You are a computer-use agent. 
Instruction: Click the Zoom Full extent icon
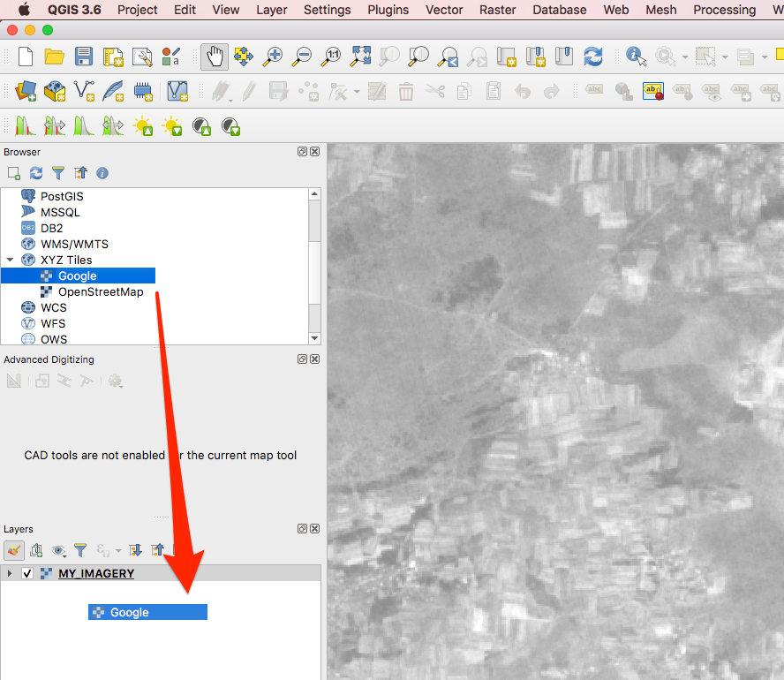coord(360,57)
